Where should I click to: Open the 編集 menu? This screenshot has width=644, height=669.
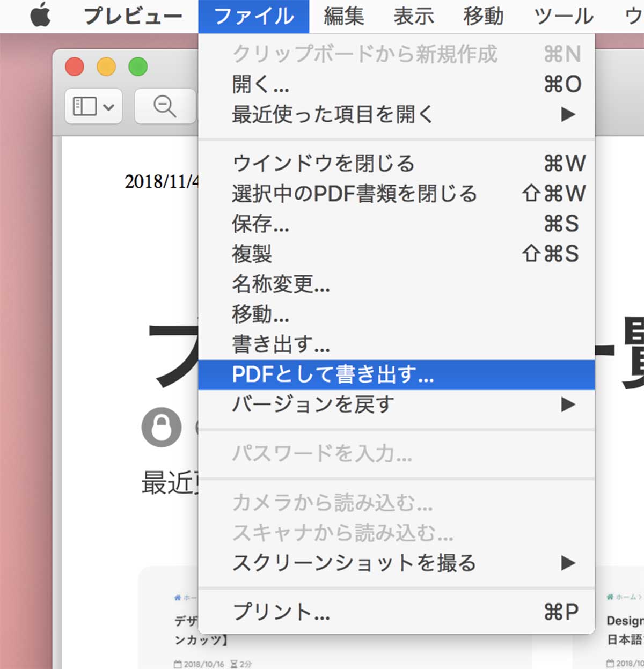click(344, 17)
